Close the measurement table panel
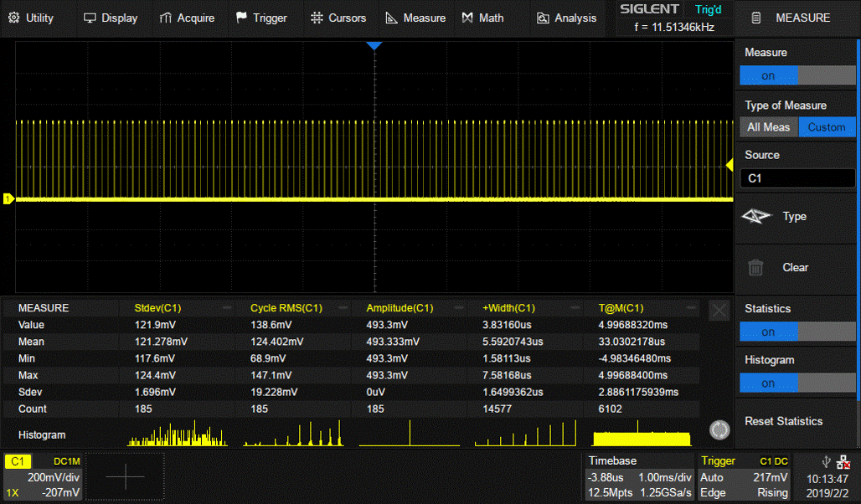 click(719, 311)
